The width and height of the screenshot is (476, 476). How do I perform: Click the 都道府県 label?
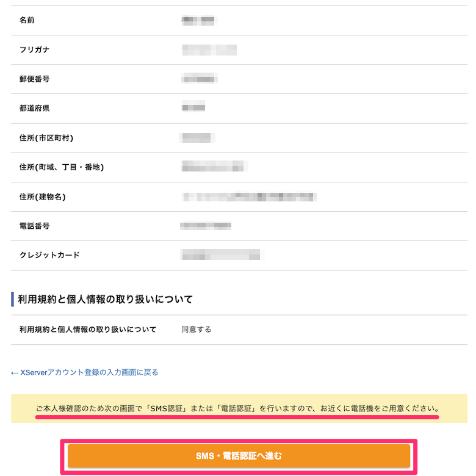(x=34, y=108)
